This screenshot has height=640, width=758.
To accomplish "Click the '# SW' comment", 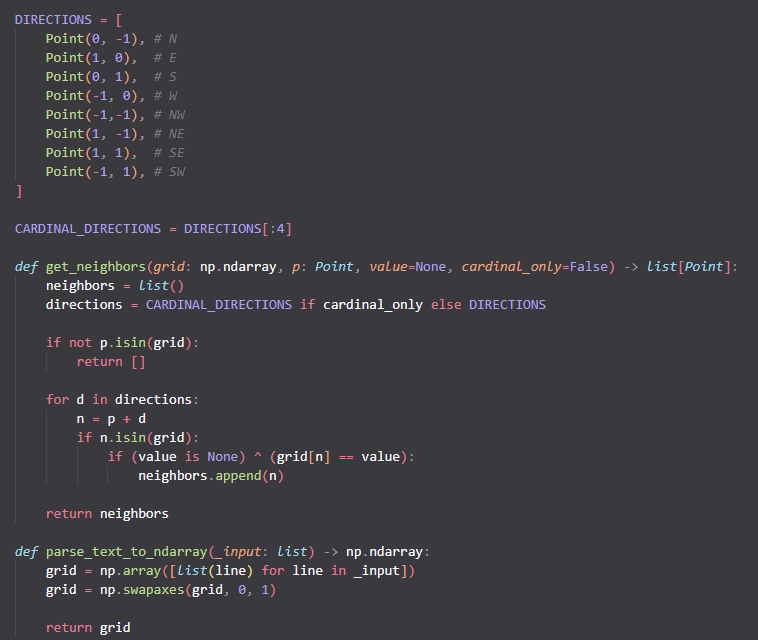I will (169, 172).
